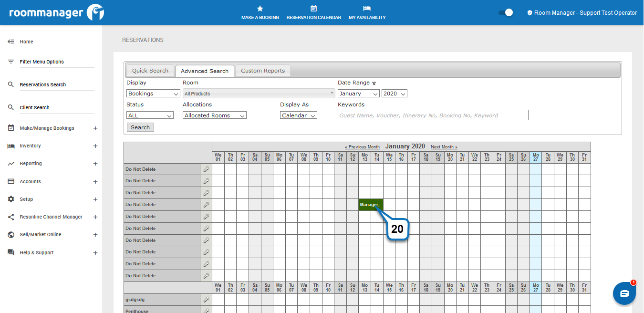Click the Home collapse arrow icon
The image size is (644, 313).
click(x=11, y=42)
